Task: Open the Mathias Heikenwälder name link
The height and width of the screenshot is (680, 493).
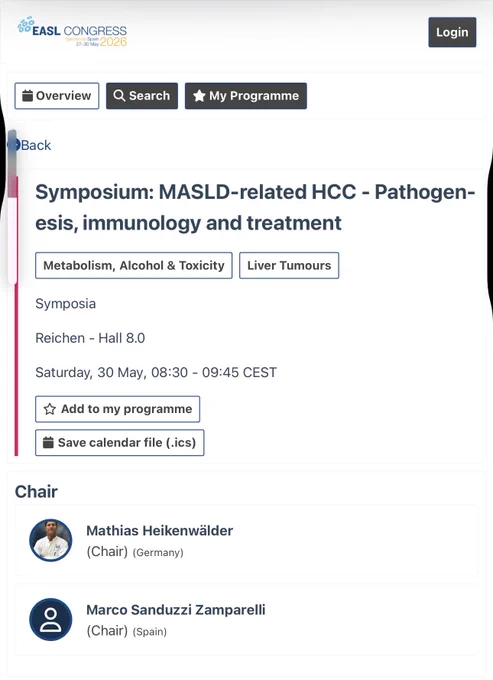Action: (160, 530)
